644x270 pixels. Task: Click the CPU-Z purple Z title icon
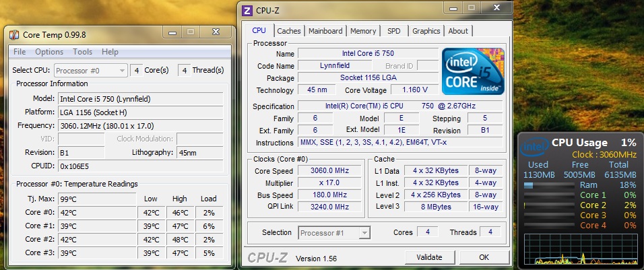pyautogui.click(x=247, y=10)
